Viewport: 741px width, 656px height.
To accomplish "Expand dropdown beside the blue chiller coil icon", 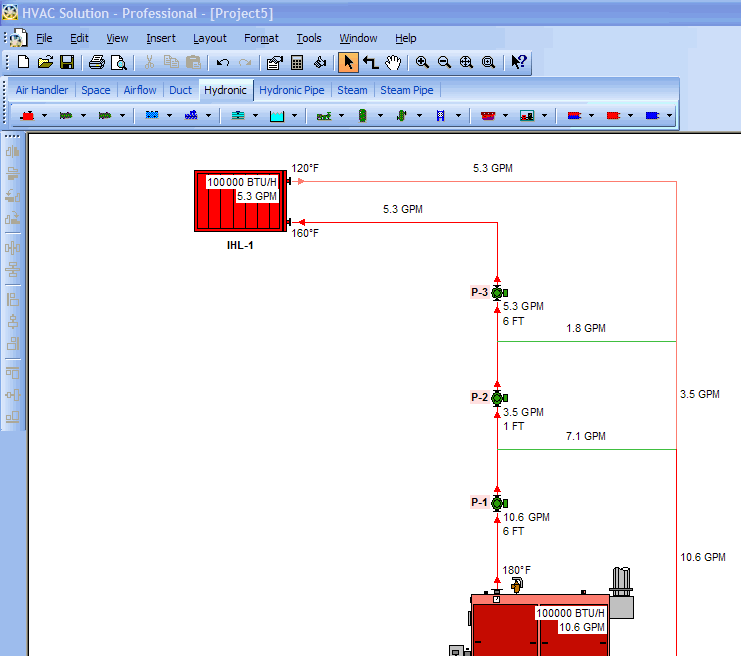I will point(169,115).
